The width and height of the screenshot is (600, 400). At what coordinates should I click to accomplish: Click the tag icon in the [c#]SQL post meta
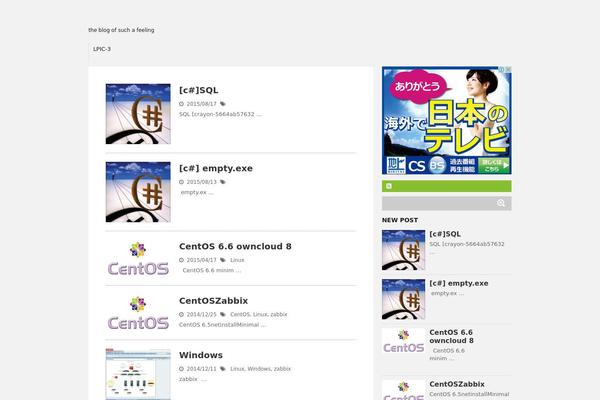click(223, 104)
